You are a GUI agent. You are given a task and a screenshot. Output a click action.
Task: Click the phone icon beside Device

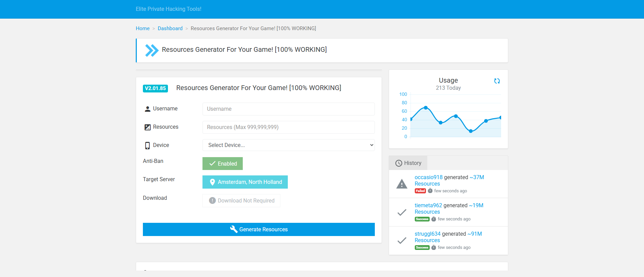pos(147,146)
